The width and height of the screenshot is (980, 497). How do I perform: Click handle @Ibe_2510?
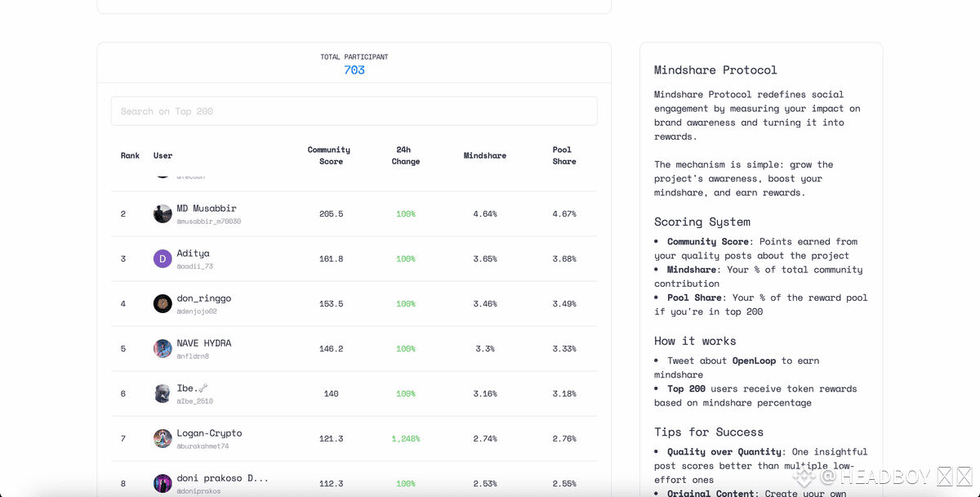click(x=194, y=401)
